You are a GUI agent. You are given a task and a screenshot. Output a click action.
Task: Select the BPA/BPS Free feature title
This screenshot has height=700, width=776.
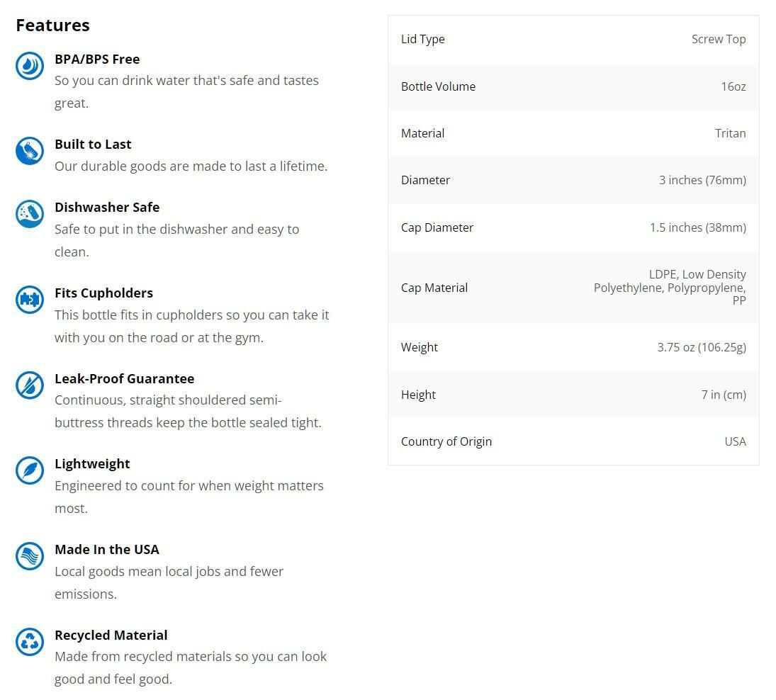[97, 59]
